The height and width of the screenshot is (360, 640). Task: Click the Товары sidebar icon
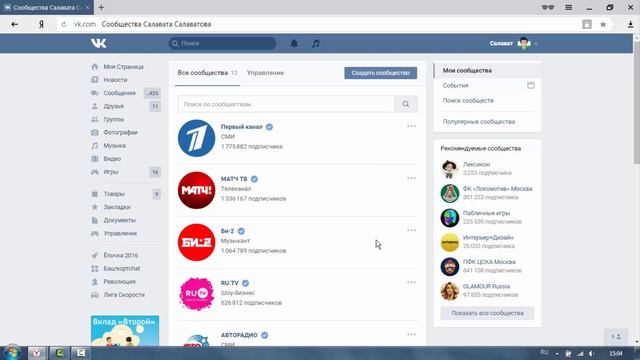point(95,194)
